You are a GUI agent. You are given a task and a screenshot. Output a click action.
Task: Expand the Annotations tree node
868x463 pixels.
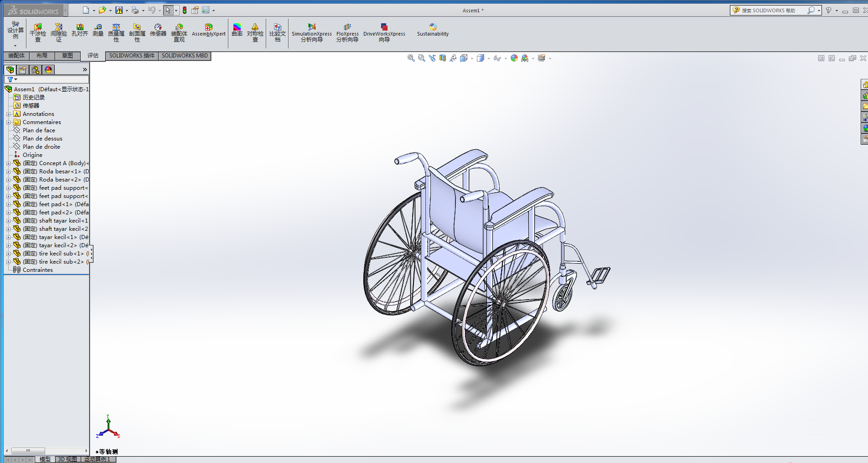8,114
